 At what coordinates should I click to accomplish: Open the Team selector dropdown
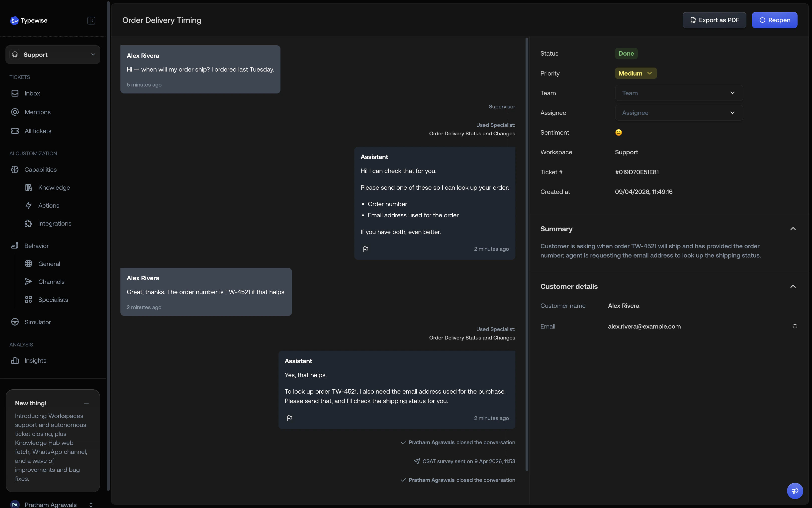click(679, 93)
